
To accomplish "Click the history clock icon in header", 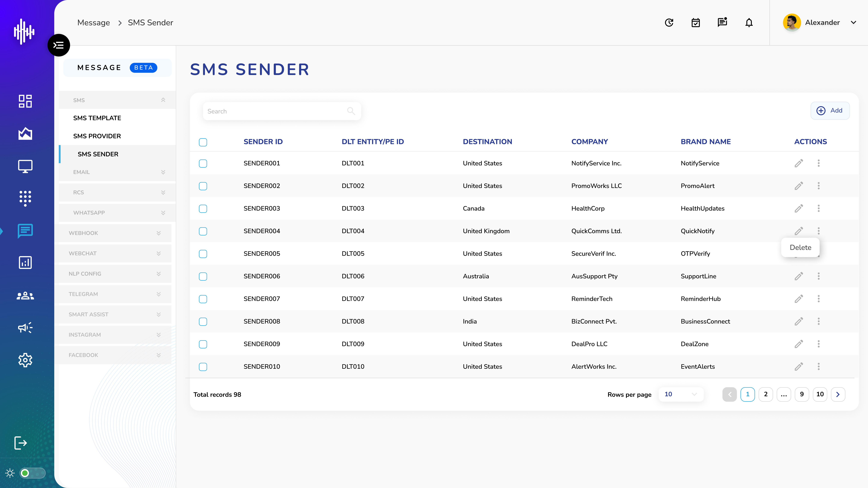I will (x=669, y=23).
